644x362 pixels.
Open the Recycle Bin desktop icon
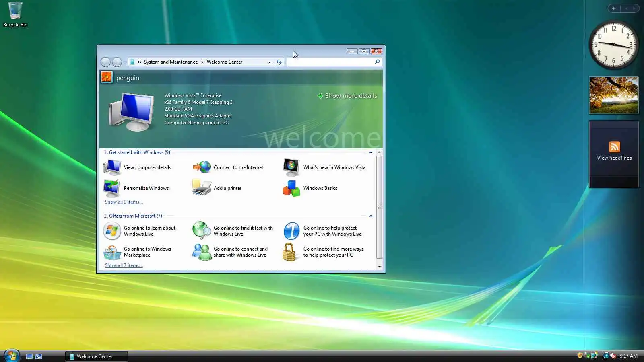coord(15,14)
